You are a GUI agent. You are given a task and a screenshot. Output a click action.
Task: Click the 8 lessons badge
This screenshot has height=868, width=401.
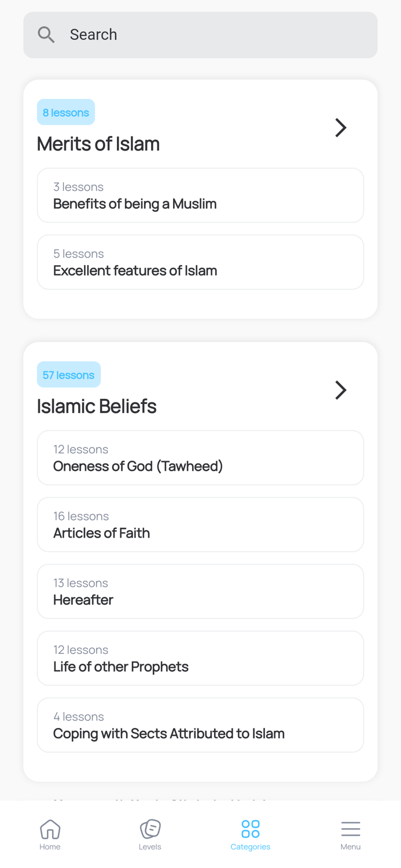click(x=65, y=112)
